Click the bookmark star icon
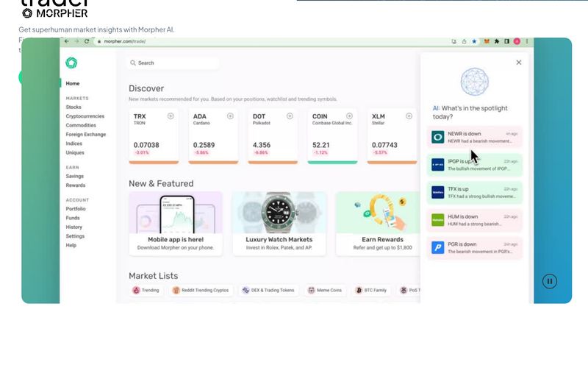Screen dimensions: 588x365 474,41
